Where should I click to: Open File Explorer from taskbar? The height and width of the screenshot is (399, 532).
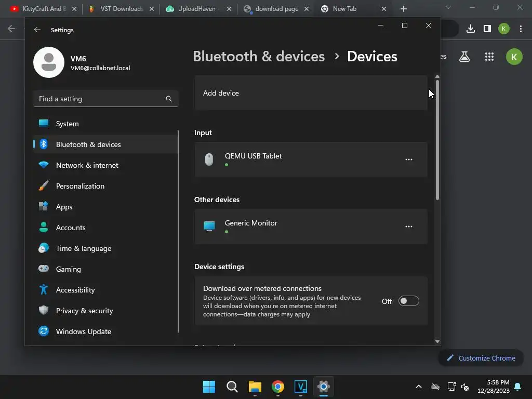coord(255,387)
